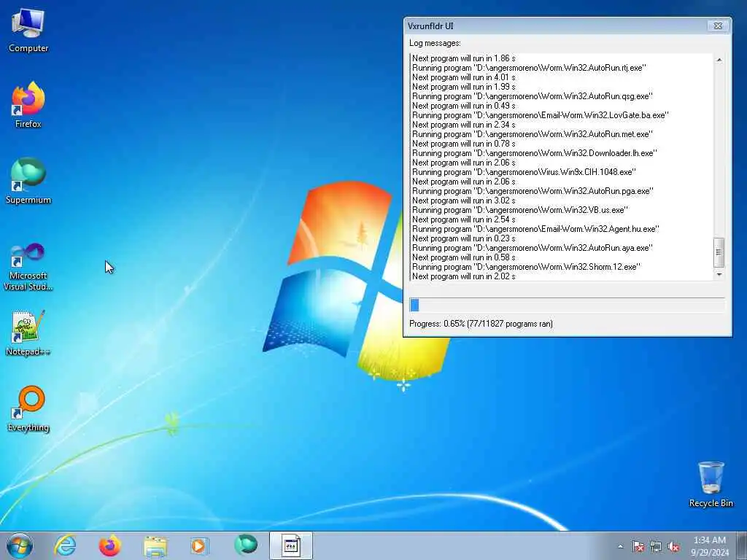Click the log scrollbar thumb
The height and width of the screenshot is (560, 747).
click(x=719, y=253)
